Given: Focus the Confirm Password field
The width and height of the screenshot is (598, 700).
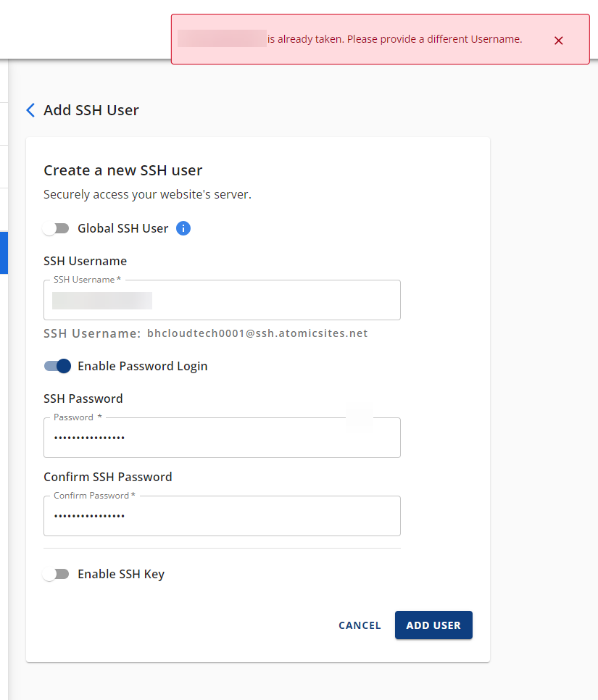Looking at the screenshot, I should 222,516.
